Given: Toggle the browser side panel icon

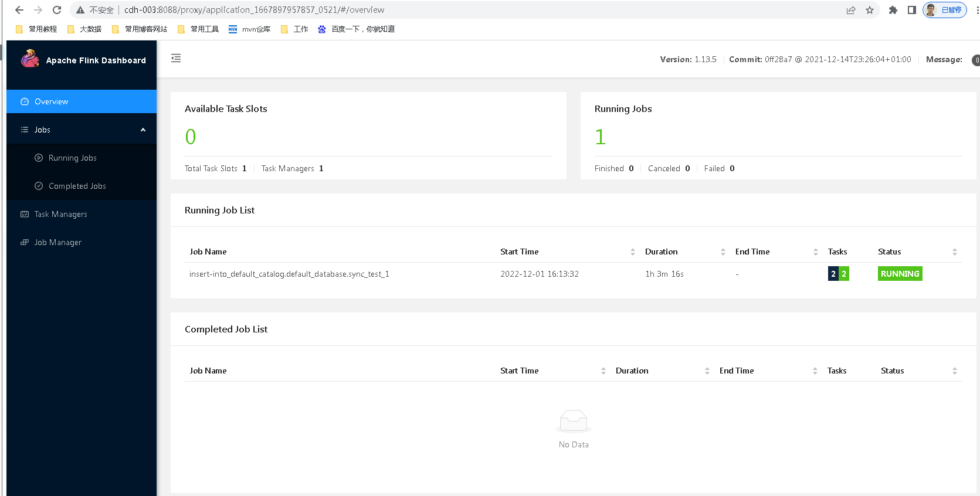Looking at the screenshot, I should click(911, 10).
